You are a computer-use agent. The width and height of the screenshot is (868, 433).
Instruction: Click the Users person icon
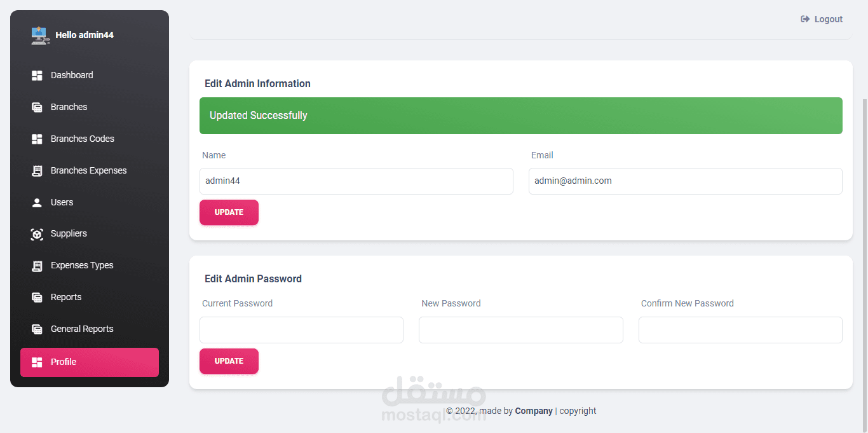click(37, 202)
